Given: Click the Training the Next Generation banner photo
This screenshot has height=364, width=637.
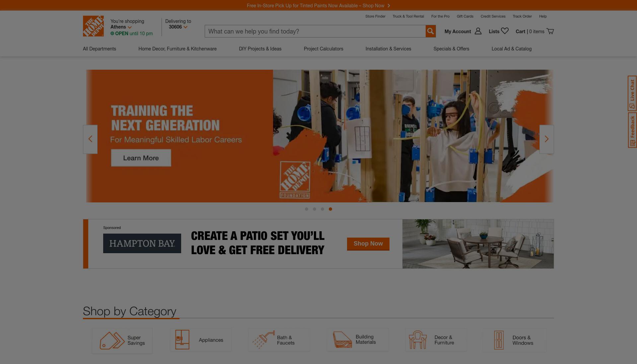Looking at the screenshot, I should coord(413,136).
